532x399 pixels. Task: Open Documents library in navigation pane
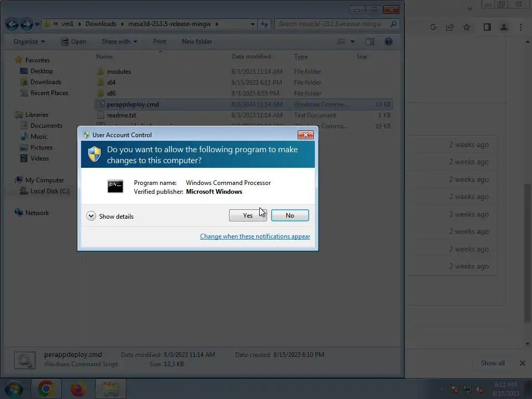46,126
